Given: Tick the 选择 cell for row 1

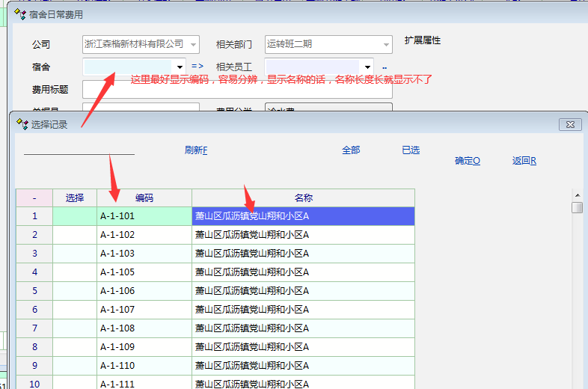Looking at the screenshot, I should point(75,216).
